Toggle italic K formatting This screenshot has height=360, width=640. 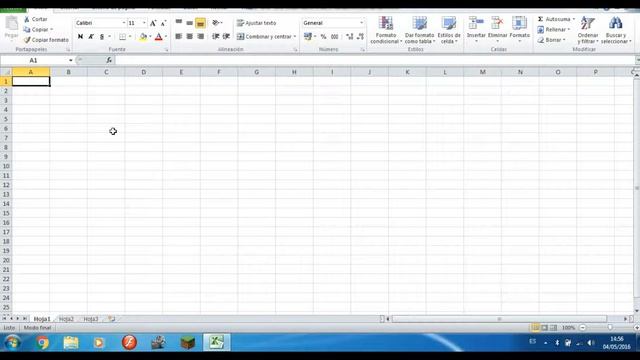(x=91, y=37)
